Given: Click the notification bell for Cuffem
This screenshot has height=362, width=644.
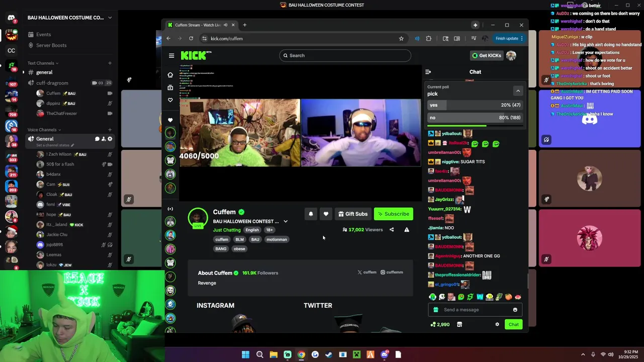Looking at the screenshot, I should point(311,214).
